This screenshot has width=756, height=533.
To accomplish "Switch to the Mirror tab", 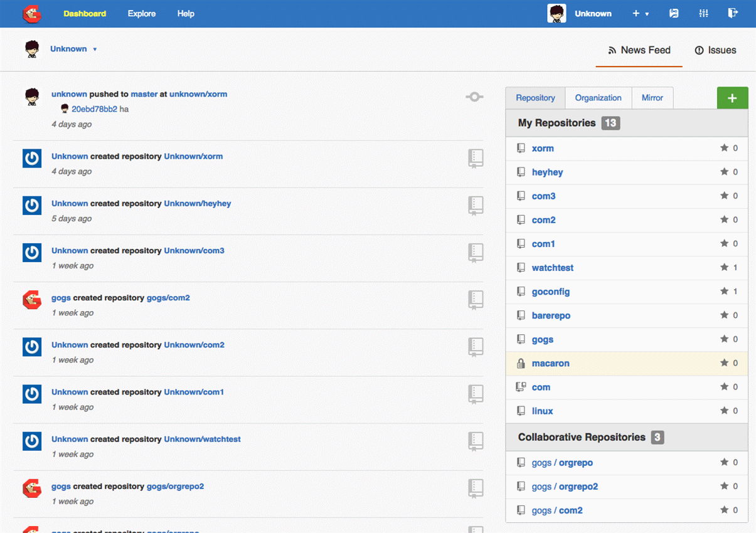I will 652,98.
